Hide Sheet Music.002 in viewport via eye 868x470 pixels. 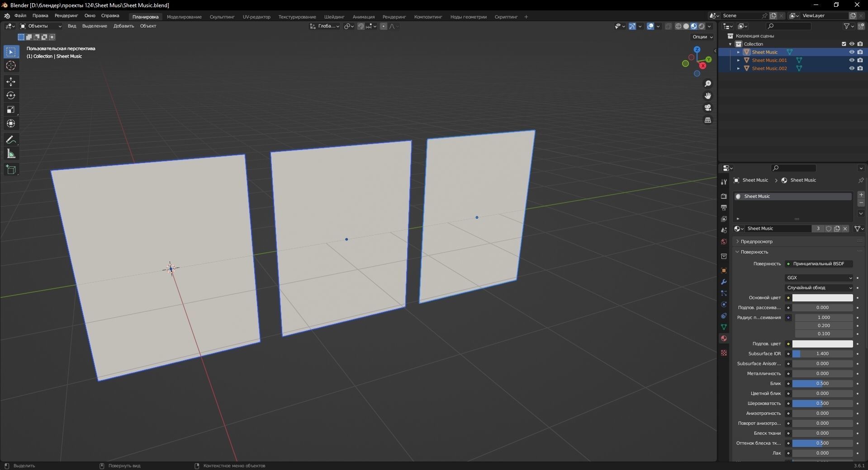[x=852, y=68]
